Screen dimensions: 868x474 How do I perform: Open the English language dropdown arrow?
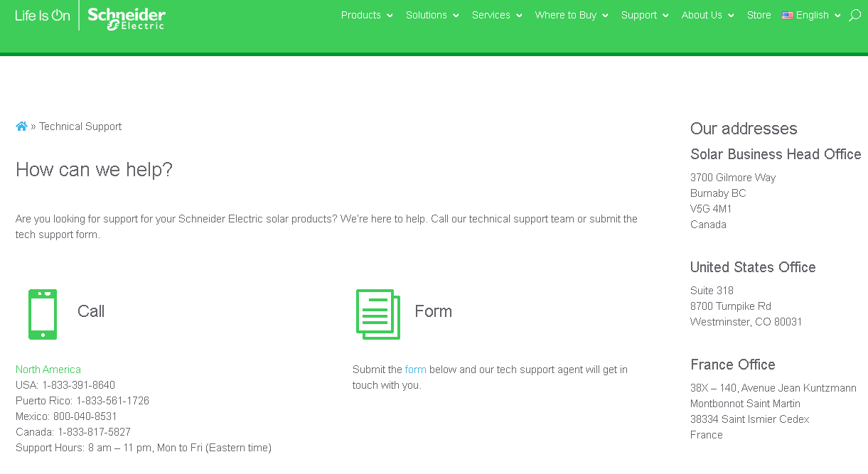[x=837, y=16]
